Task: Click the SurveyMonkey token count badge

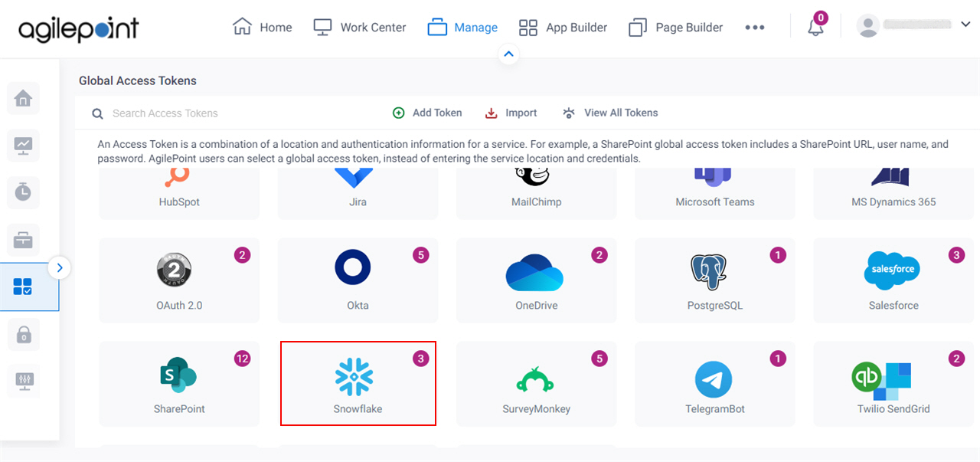Action: [599, 358]
